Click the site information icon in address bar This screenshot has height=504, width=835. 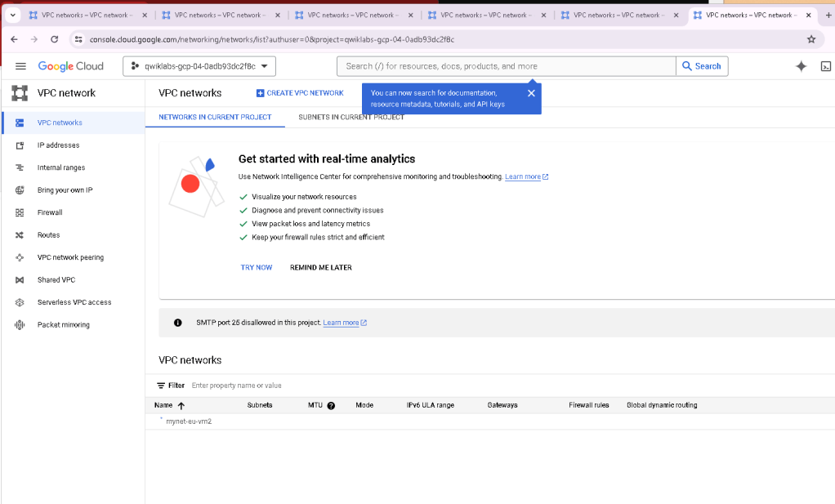(x=78, y=39)
